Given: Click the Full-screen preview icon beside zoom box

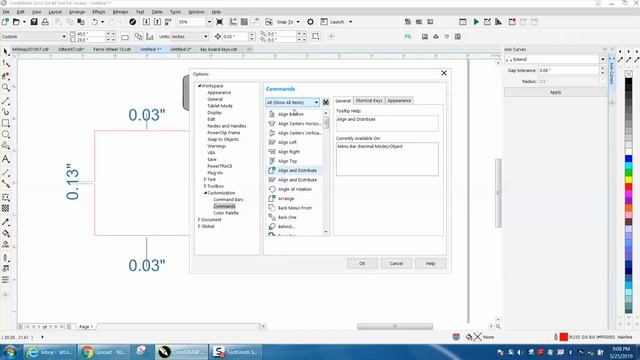Looking at the screenshot, I should click(220, 22).
